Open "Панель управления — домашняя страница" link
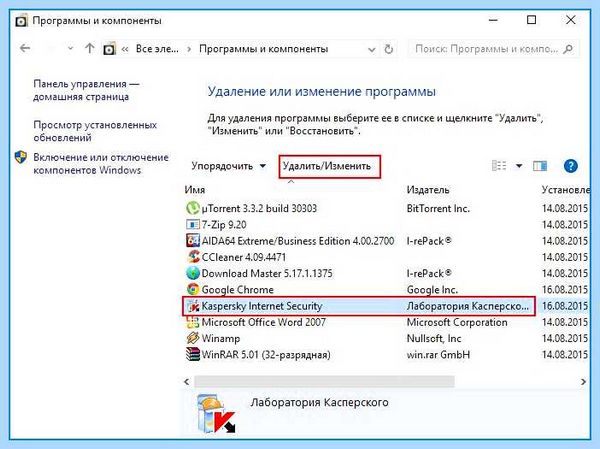Image resolution: width=600 pixels, height=449 pixels. click(x=86, y=90)
